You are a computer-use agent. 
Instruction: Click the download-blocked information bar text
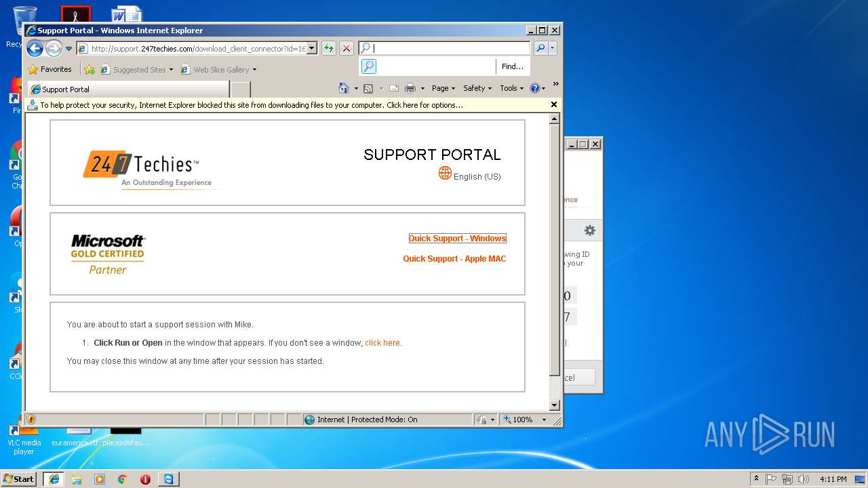point(252,105)
